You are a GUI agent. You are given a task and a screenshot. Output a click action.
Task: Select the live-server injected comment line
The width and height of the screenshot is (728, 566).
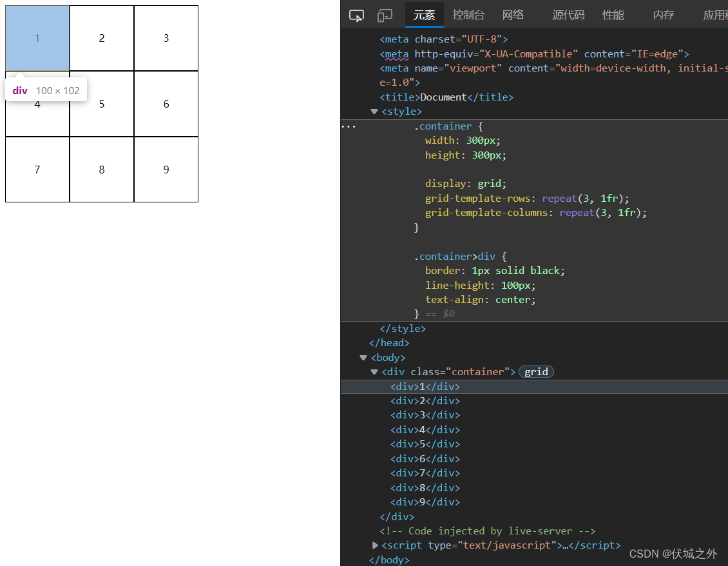tap(488, 531)
